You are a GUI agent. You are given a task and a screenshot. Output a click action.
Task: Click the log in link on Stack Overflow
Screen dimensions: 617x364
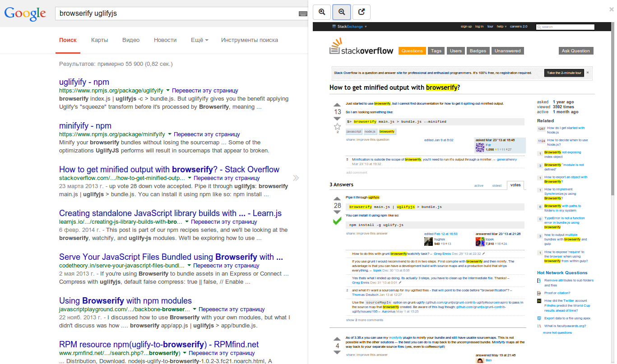[479, 27]
